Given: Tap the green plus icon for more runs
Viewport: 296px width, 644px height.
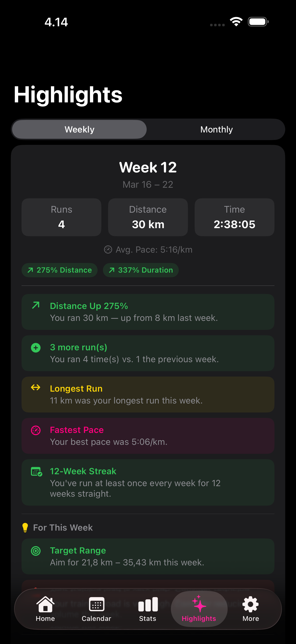Looking at the screenshot, I should (x=36, y=348).
